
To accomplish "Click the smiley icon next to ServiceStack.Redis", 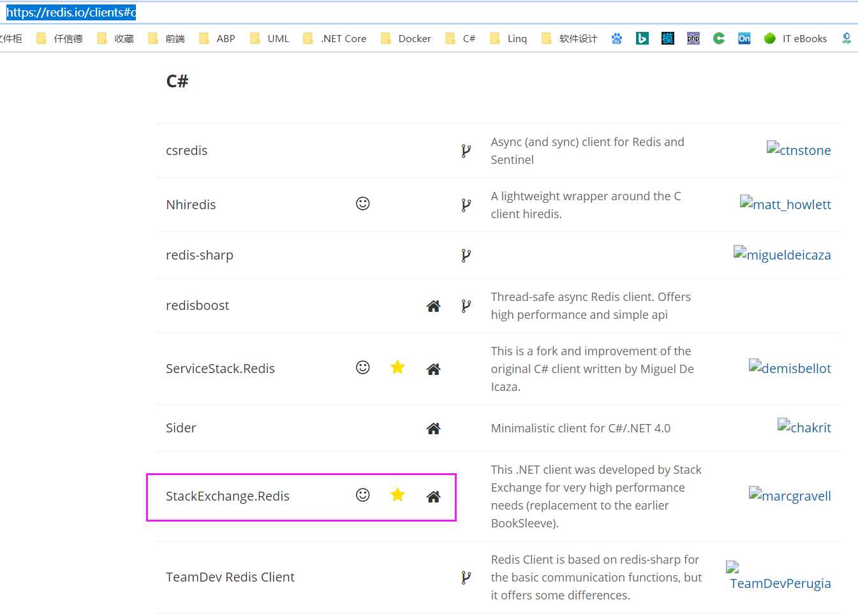I will [363, 367].
